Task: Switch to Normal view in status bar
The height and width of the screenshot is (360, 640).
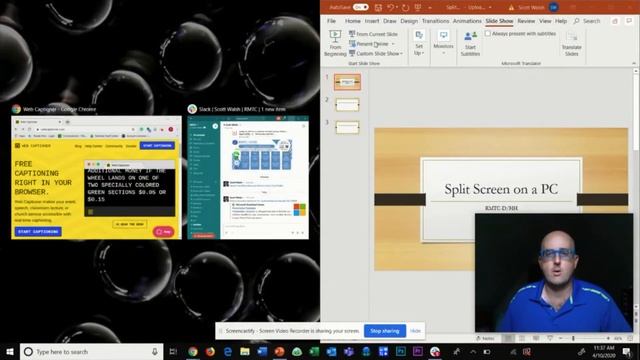Action: [x=508, y=338]
